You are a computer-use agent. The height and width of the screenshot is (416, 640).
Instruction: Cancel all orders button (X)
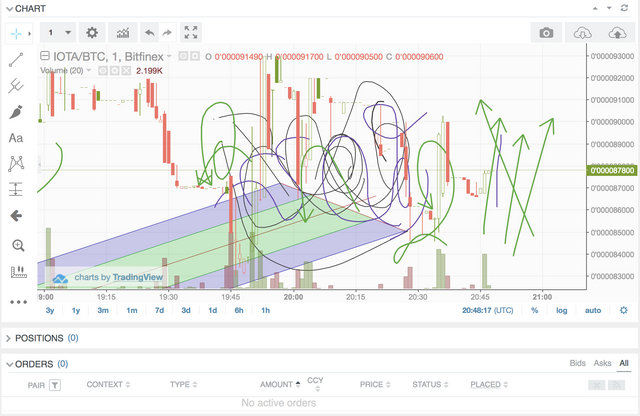(596, 385)
